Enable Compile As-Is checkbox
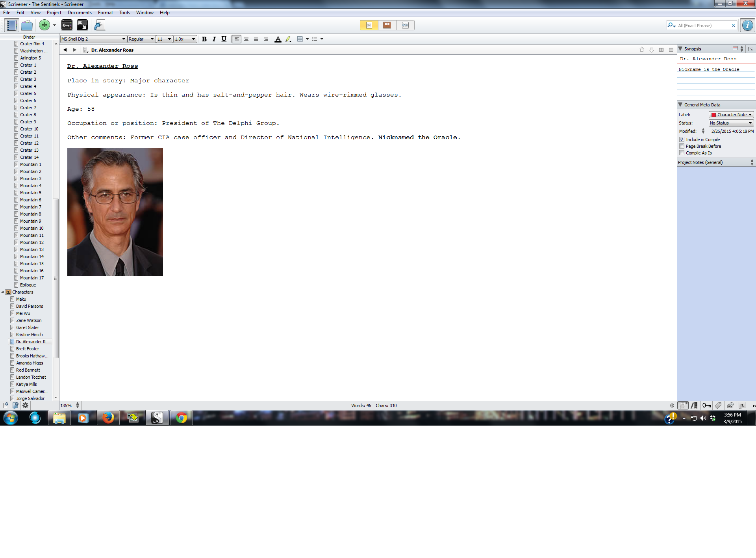 (x=682, y=153)
